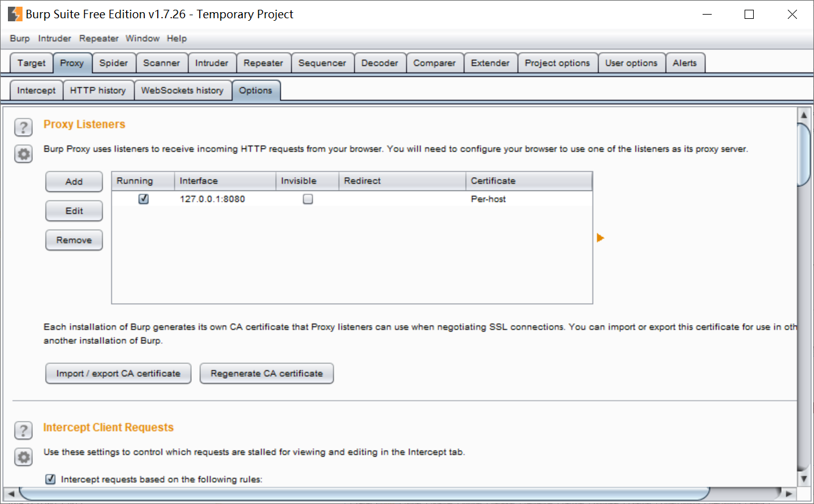
Task: Open Proxy Listeners settings gear
Action: click(23, 154)
